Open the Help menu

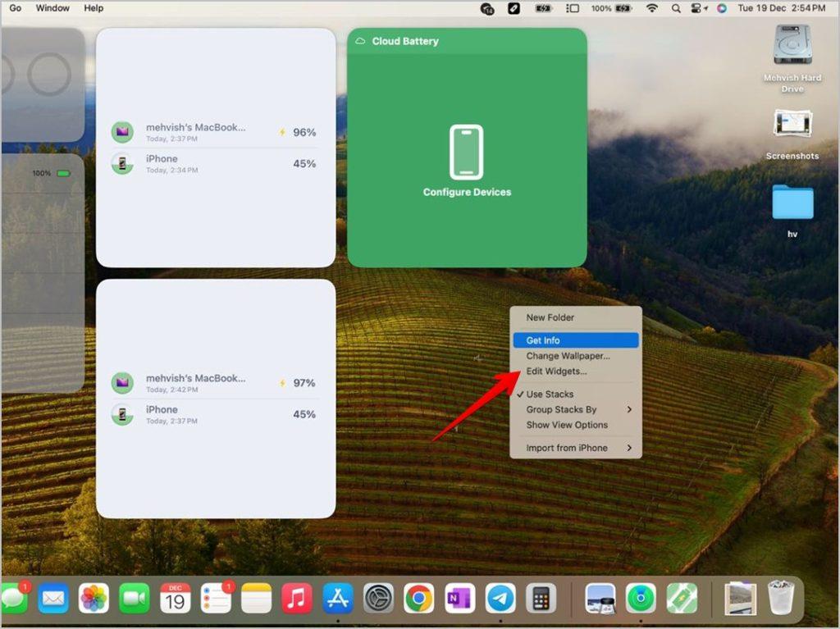94,8
